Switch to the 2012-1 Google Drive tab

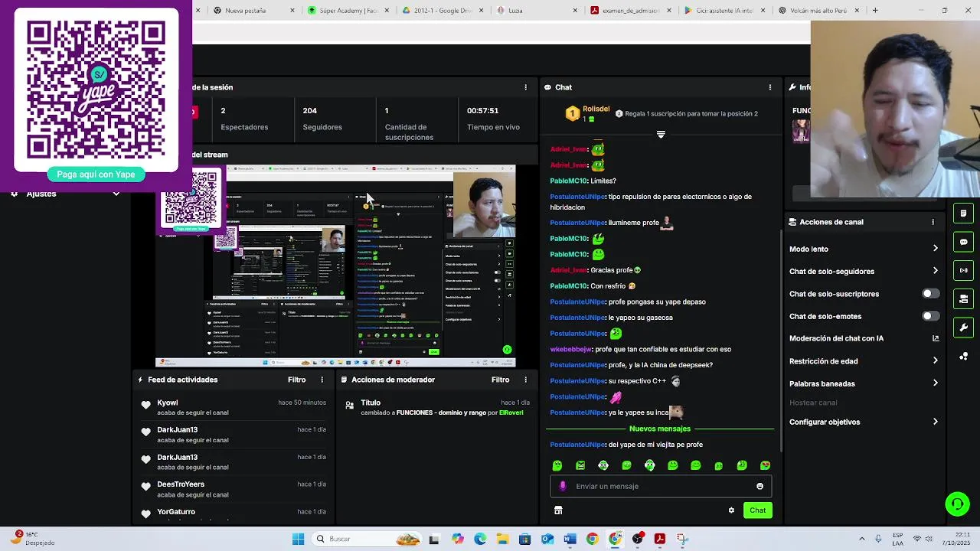(443, 11)
